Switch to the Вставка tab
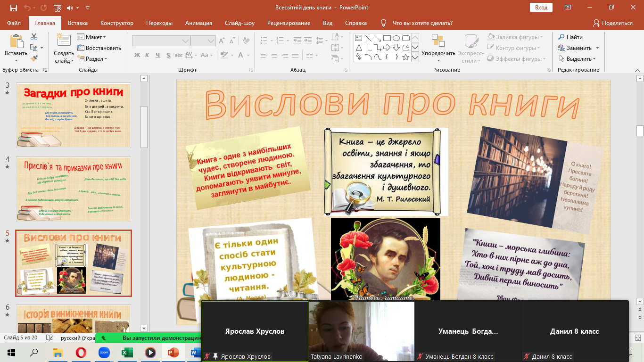Viewport: 644px width, 362px height. pyautogui.click(x=78, y=23)
